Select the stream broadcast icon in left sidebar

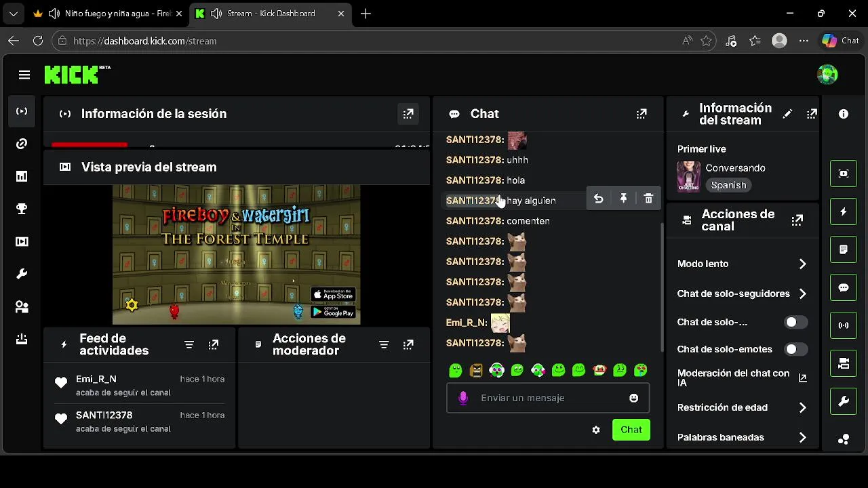[22, 111]
